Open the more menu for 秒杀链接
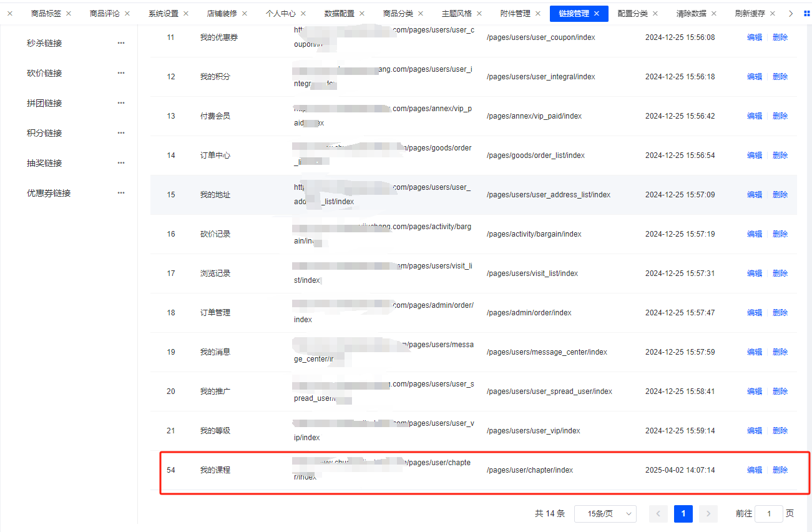 coord(121,43)
